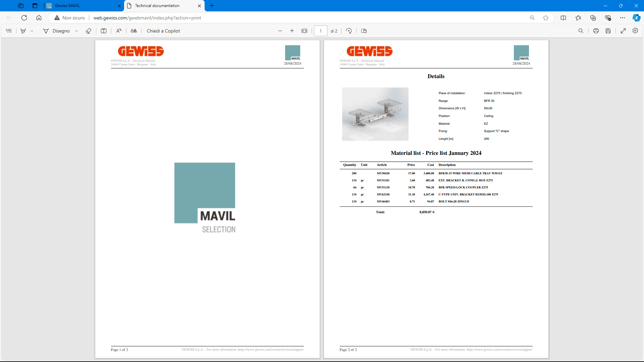The width and height of the screenshot is (644, 362).
Task: Rotate the PDF page
Action: (349, 31)
